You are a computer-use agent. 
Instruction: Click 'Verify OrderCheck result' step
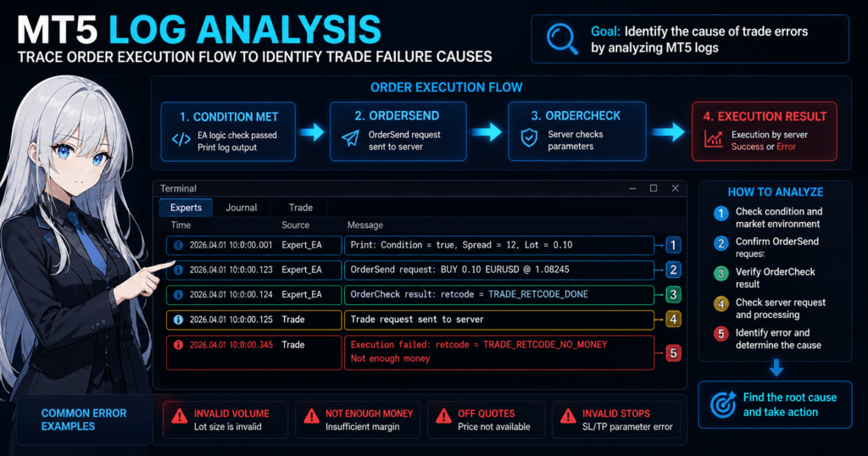click(x=775, y=278)
